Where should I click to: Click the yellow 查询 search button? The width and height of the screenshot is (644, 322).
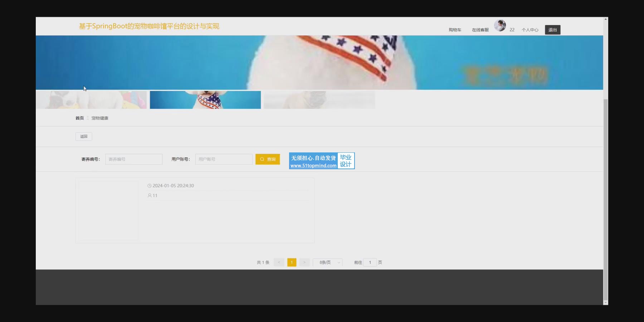(268, 159)
